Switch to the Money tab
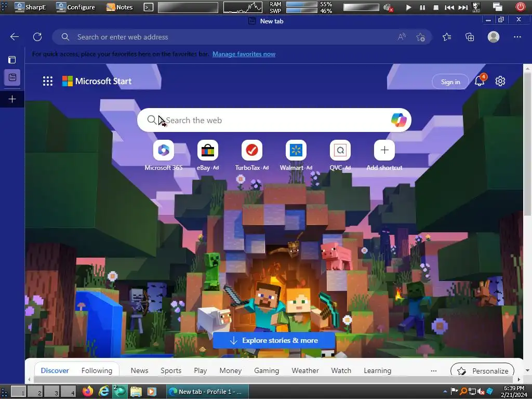 tap(230, 370)
